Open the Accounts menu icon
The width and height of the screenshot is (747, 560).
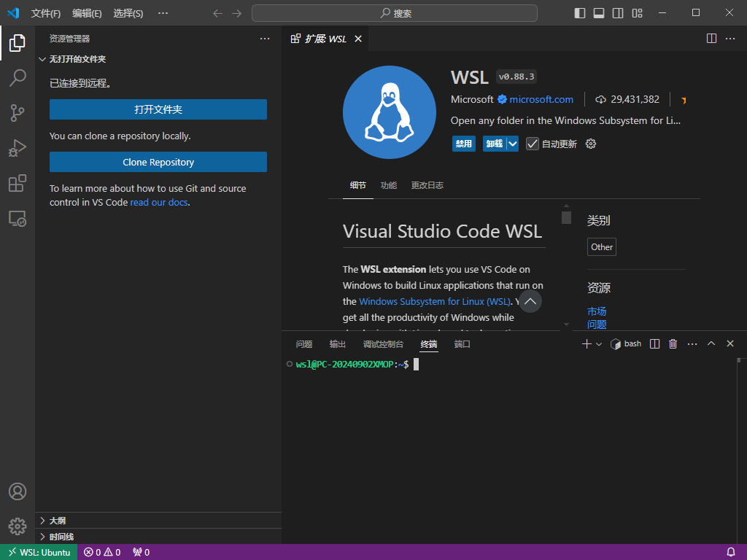18,491
